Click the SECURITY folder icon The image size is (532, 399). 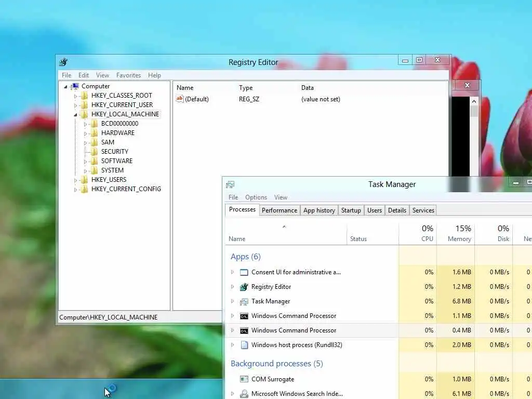tap(95, 151)
